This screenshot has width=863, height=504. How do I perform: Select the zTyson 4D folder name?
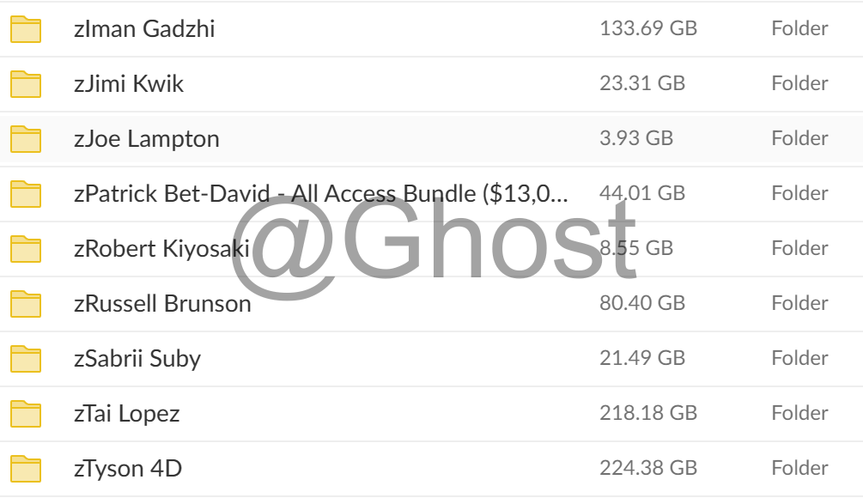(128, 469)
